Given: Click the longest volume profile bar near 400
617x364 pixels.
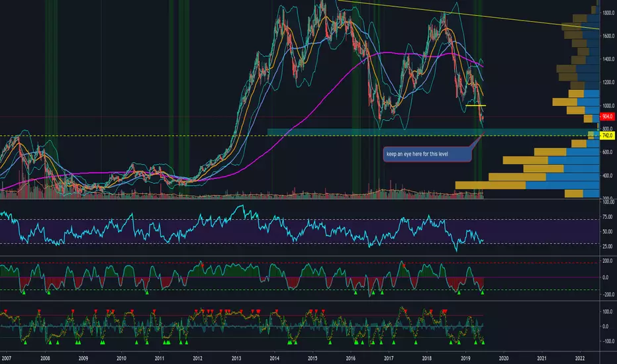Looking at the screenshot, I should click(x=527, y=185).
